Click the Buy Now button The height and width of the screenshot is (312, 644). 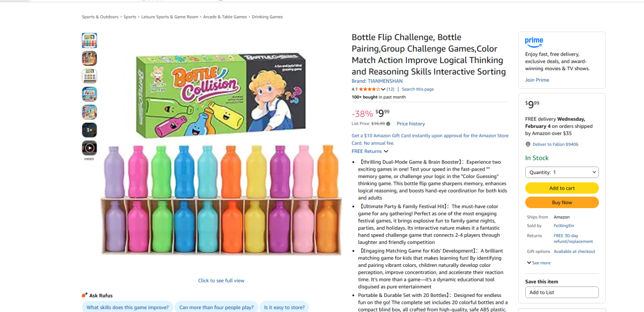point(561,203)
